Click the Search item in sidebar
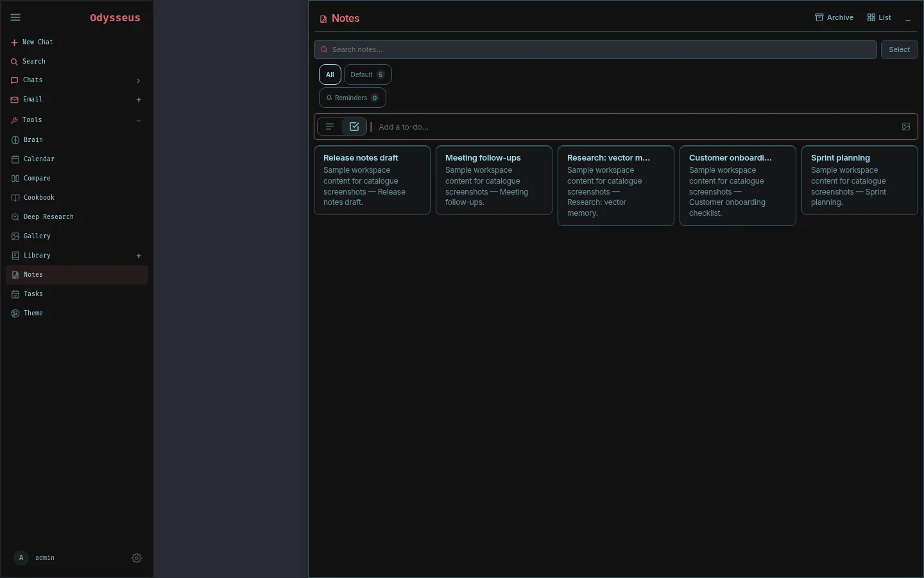This screenshot has width=924, height=578. 77,61
